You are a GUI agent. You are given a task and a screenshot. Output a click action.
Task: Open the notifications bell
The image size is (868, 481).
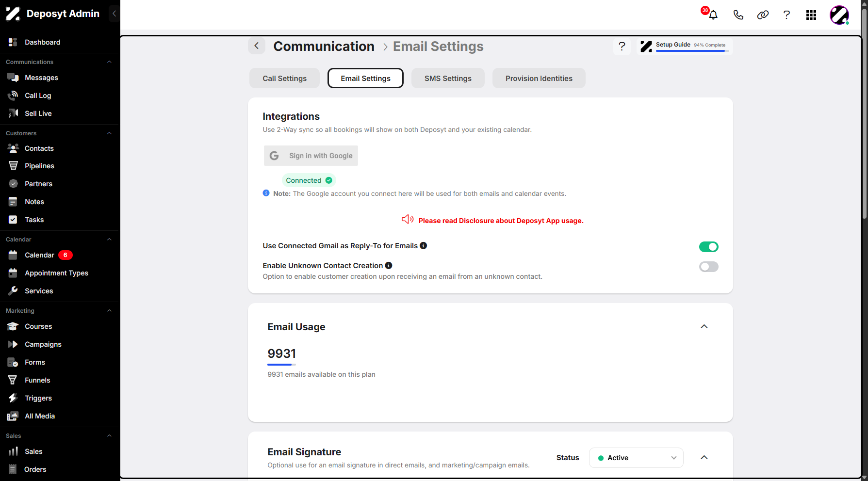[x=713, y=15]
